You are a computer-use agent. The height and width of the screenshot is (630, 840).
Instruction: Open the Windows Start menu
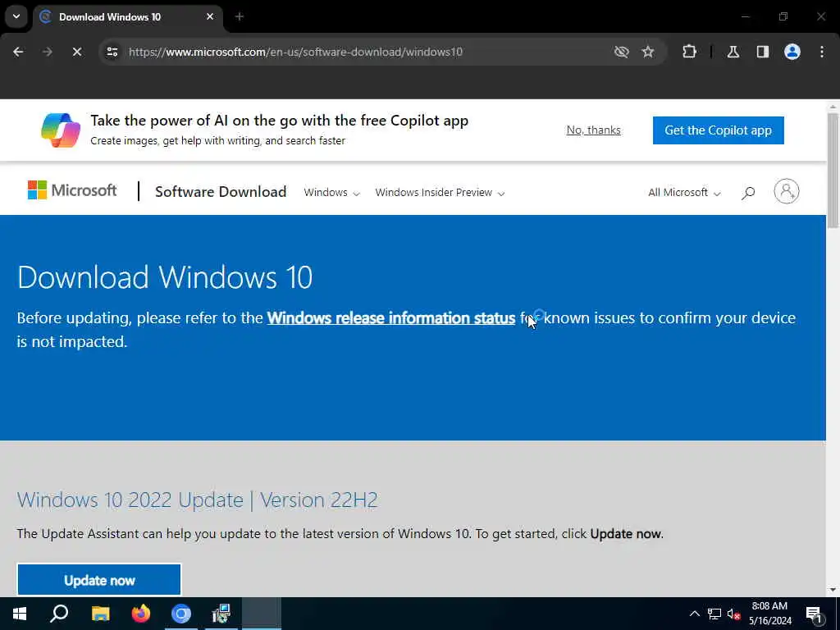tap(20, 614)
